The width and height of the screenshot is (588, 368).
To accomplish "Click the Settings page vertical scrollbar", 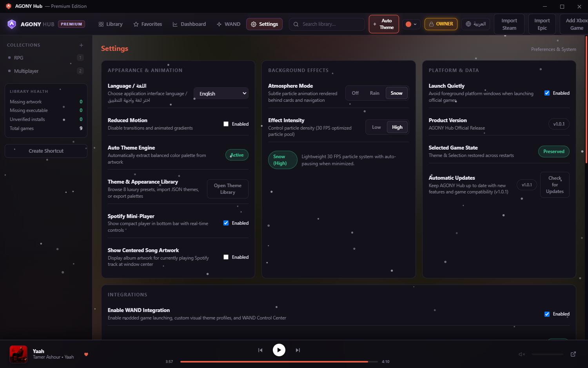I will coord(586,99).
